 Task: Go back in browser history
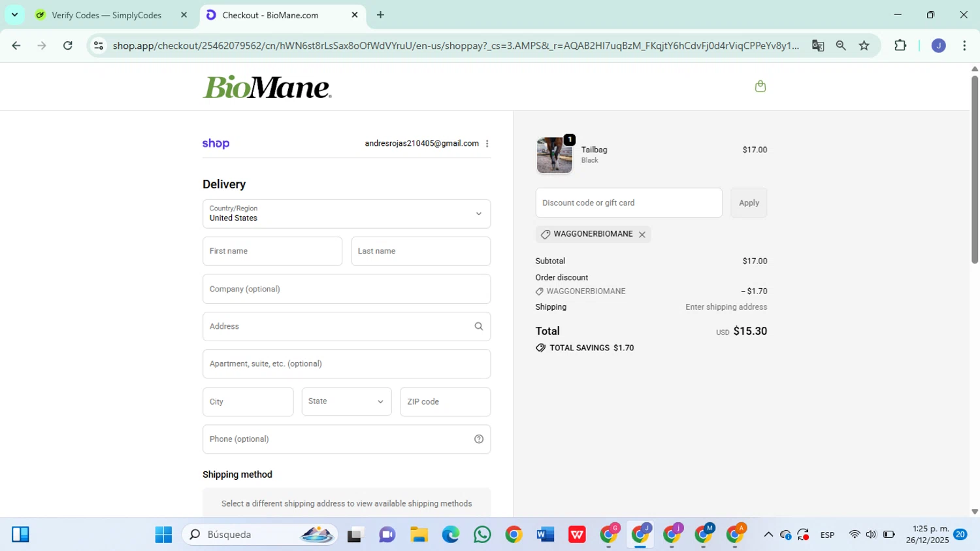[x=16, y=46]
